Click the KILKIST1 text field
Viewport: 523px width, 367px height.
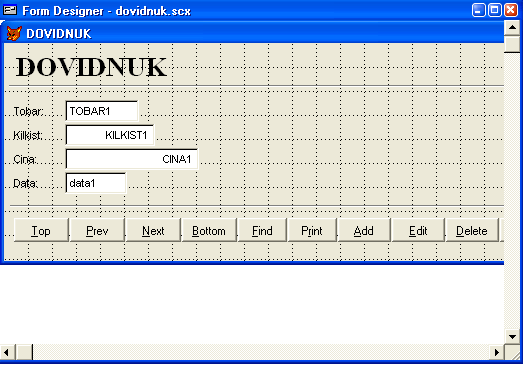point(110,135)
